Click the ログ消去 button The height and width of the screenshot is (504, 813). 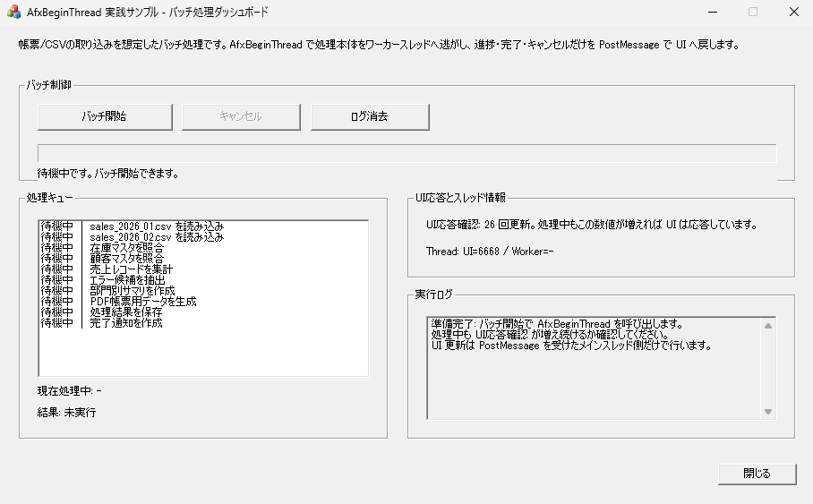pyautogui.click(x=370, y=116)
